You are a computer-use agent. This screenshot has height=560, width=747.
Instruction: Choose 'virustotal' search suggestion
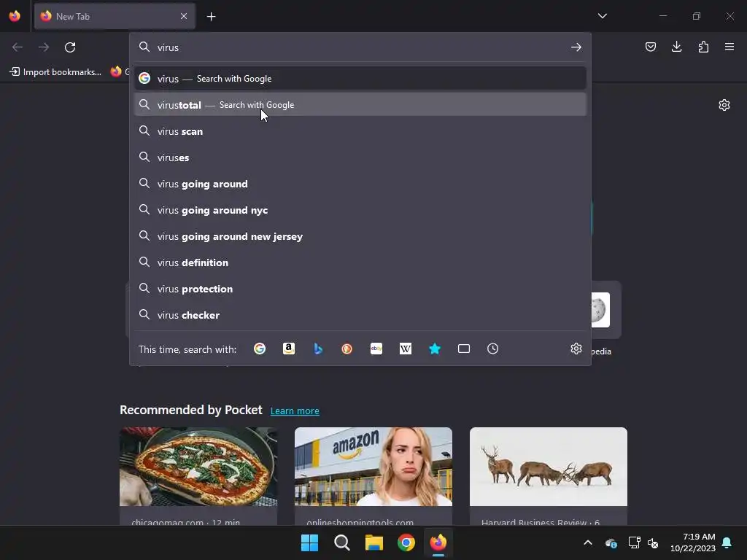[360, 105]
